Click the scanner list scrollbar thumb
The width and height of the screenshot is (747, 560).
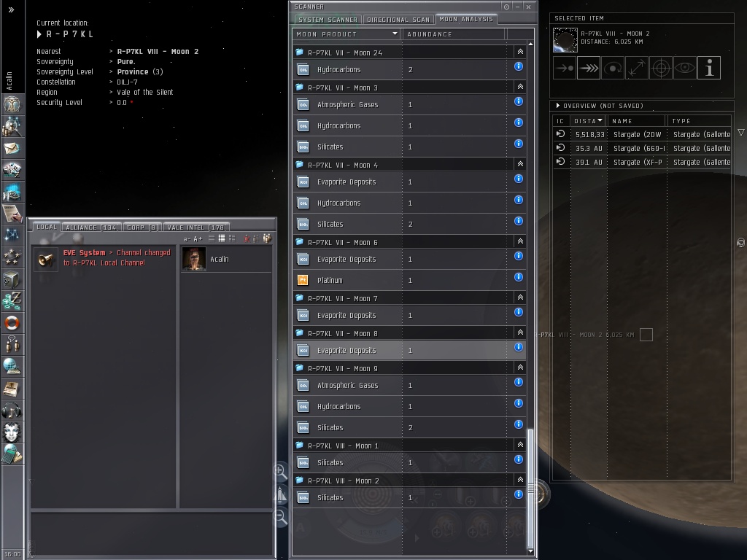(x=530, y=488)
